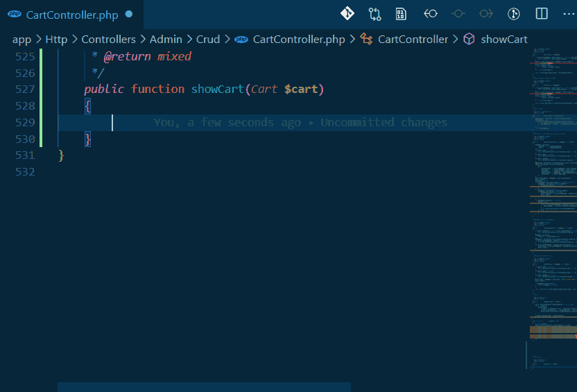Open Git view diamond icon in toolbar
The width and height of the screenshot is (577, 392).
click(x=347, y=14)
